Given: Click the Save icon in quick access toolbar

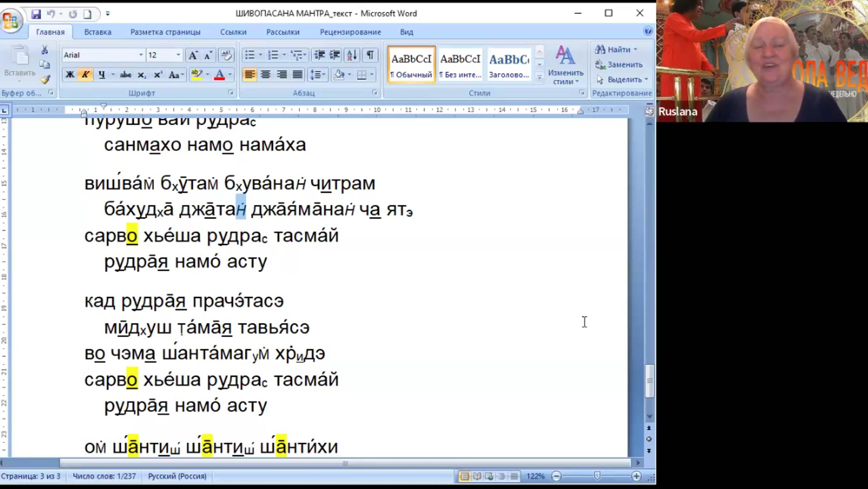Looking at the screenshot, I should 36,14.
